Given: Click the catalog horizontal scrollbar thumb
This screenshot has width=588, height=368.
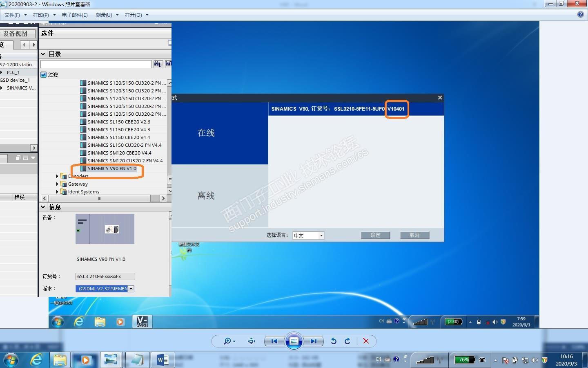Looking at the screenshot, I should click(x=100, y=198).
